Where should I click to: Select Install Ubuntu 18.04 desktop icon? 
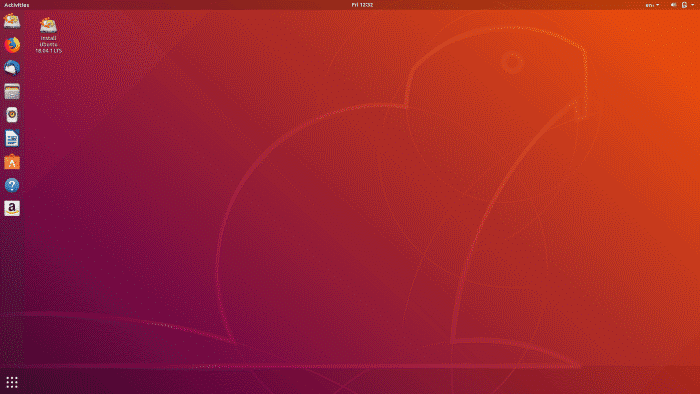pyautogui.click(x=48, y=35)
